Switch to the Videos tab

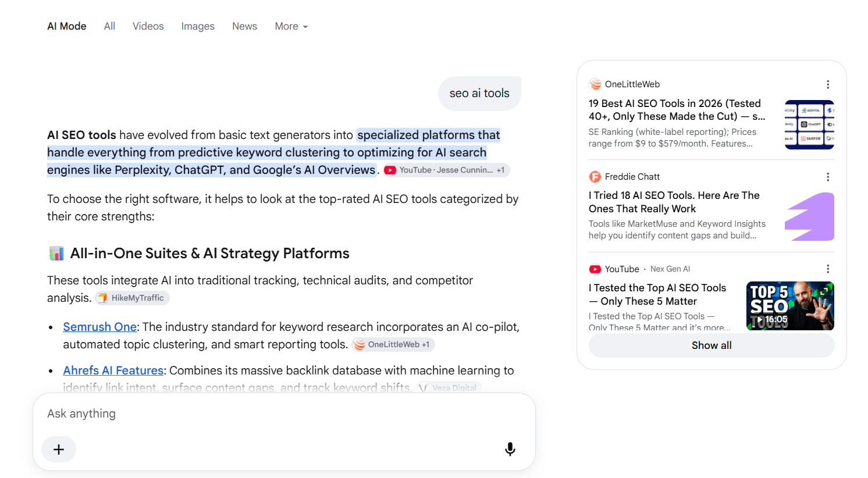[148, 26]
